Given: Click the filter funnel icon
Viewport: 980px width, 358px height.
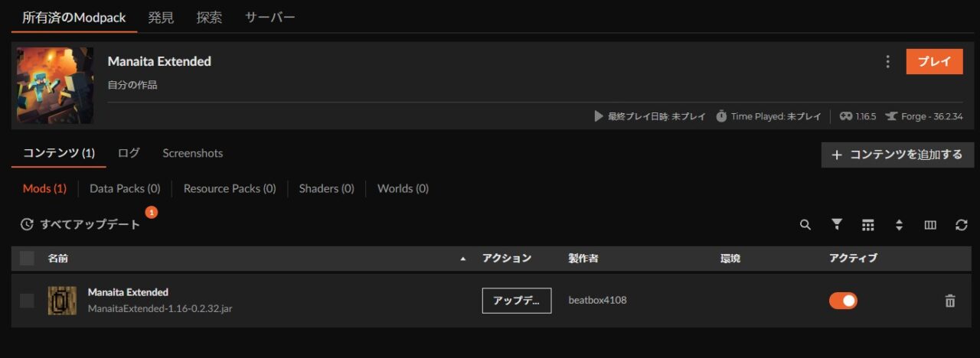Looking at the screenshot, I should coord(837,224).
